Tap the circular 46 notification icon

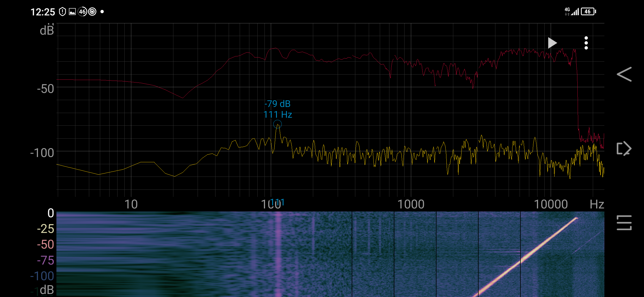coord(82,12)
